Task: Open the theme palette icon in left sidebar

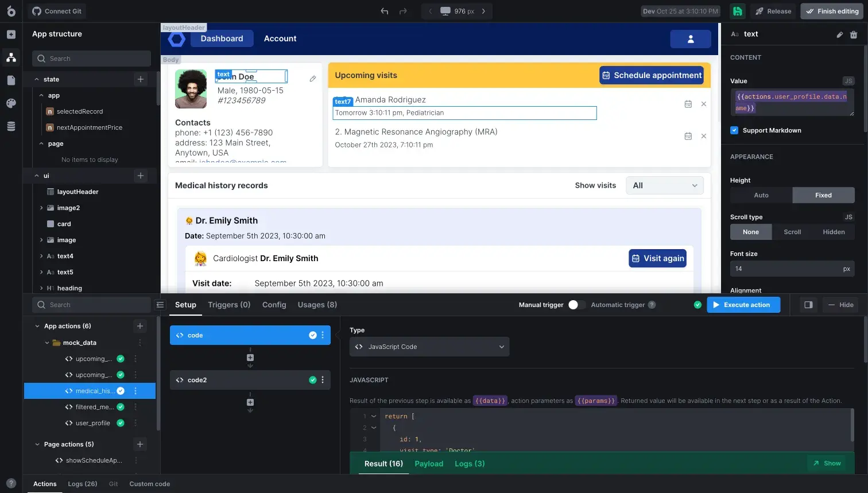Action: 11,103
